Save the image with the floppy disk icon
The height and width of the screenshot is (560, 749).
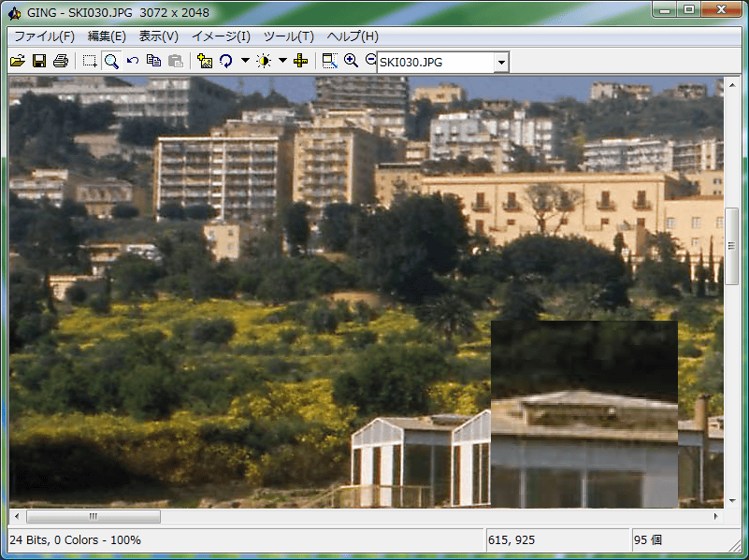[39, 62]
